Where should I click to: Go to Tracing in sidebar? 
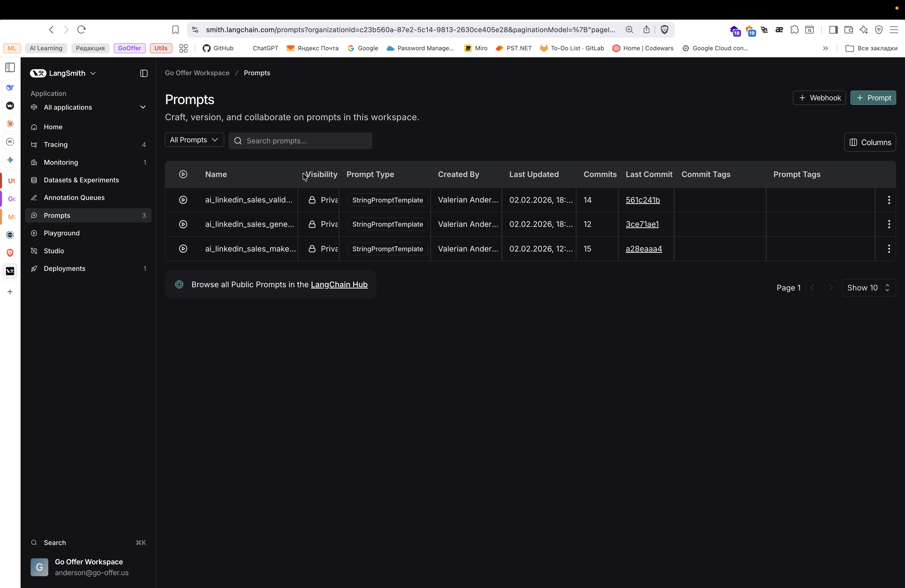tap(56, 145)
